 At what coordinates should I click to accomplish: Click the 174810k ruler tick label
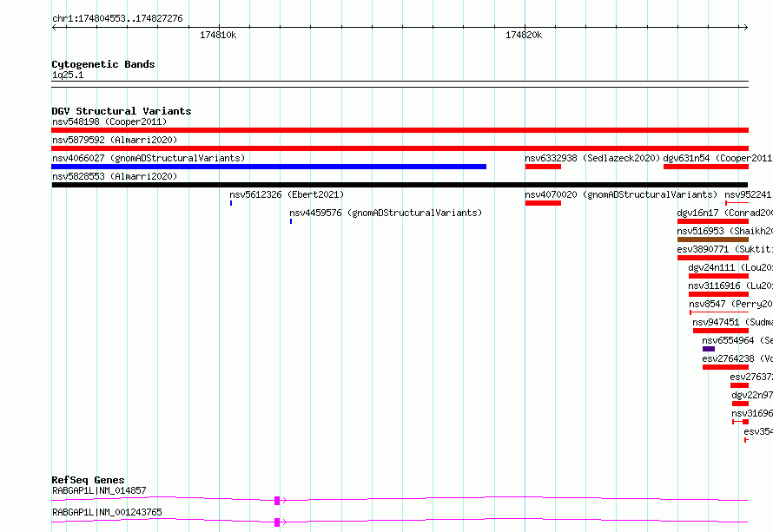tap(218, 35)
